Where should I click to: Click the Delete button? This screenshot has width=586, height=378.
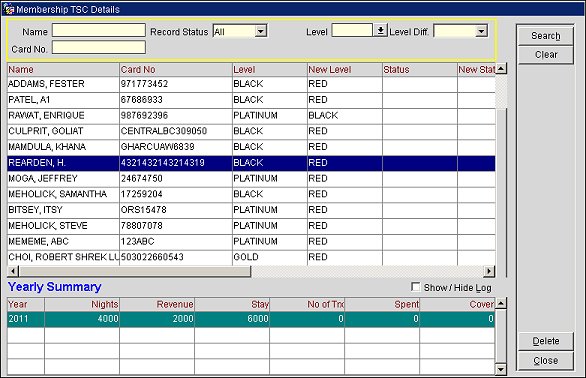546,341
